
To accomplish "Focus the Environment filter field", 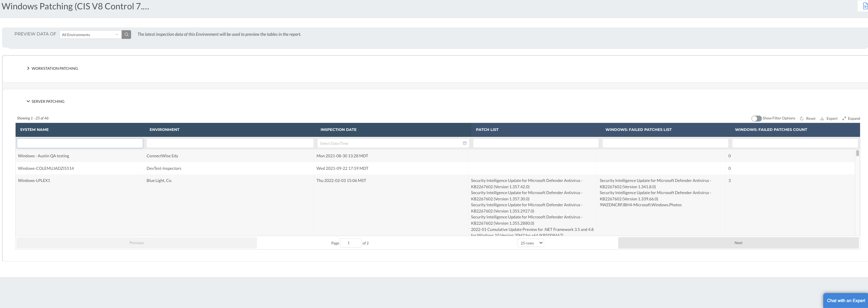I will pyautogui.click(x=230, y=143).
